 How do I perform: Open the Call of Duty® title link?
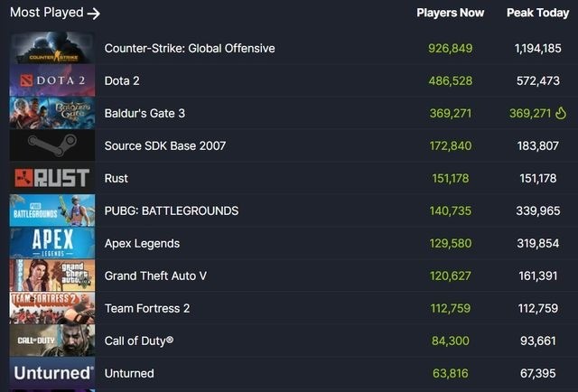139,341
